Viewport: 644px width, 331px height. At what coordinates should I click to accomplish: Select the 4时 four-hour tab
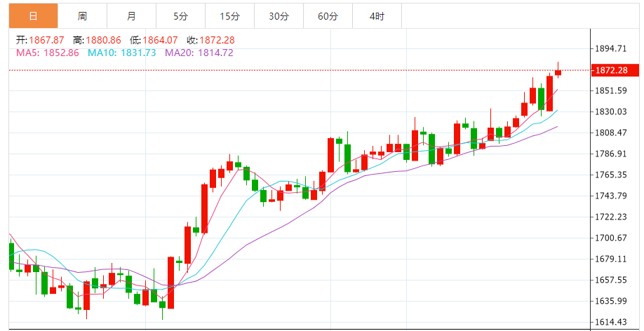tap(377, 16)
